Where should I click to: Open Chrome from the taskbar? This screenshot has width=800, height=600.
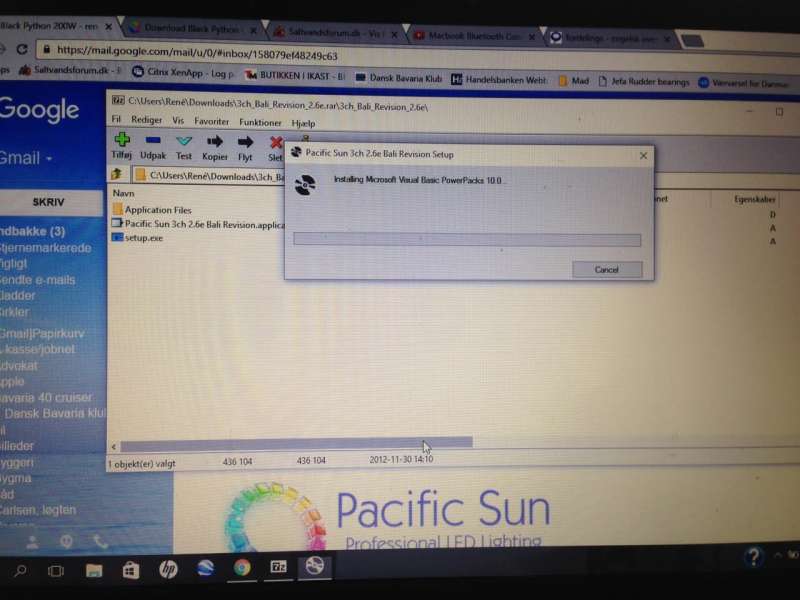click(x=242, y=568)
